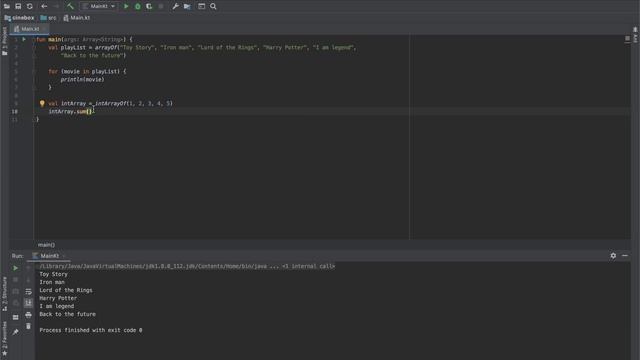Click the 'Toy Story' console output line
The width and height of the screenshot is (640, 360).
pos(53,274)
